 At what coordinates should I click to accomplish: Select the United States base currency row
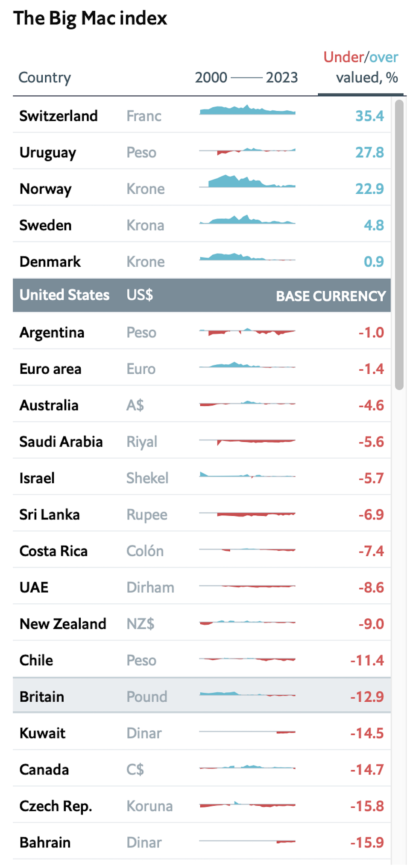(202, 295)
